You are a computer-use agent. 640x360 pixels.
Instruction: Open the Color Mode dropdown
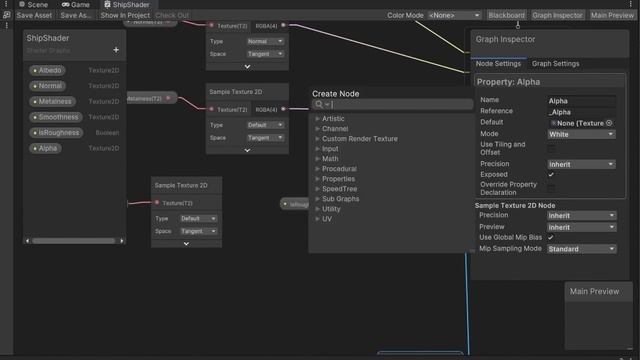[x=454, y=15]
